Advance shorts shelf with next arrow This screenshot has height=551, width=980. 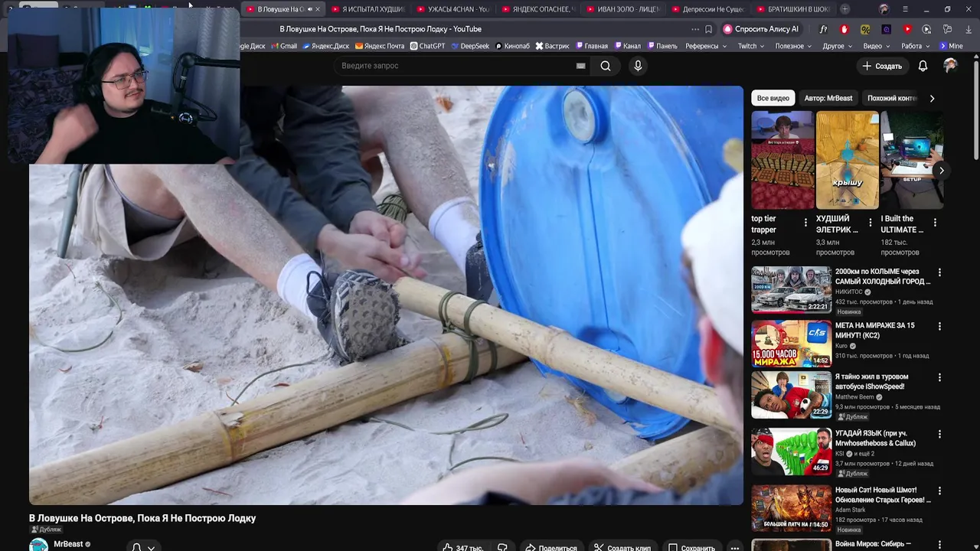click(941, 170)
